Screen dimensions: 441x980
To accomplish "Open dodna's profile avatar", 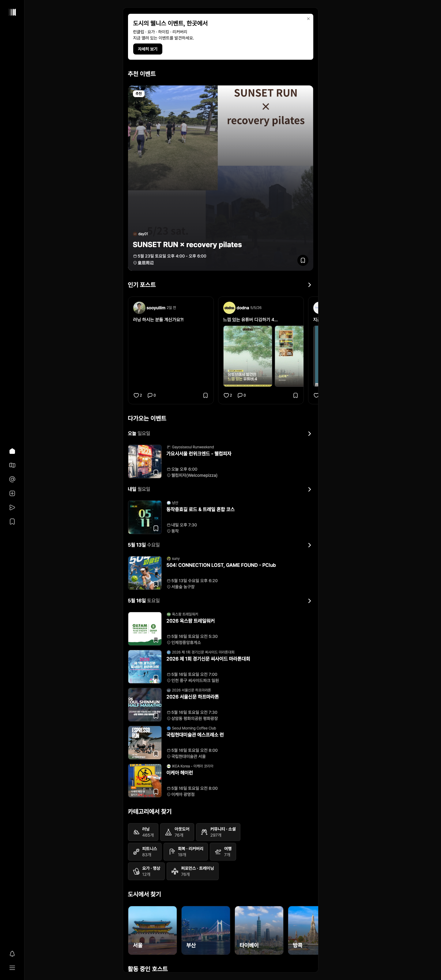I will [229, 308].
